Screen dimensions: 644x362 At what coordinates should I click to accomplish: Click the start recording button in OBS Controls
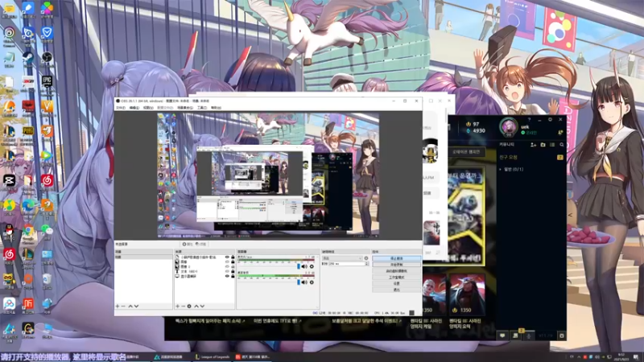point(396,265)
